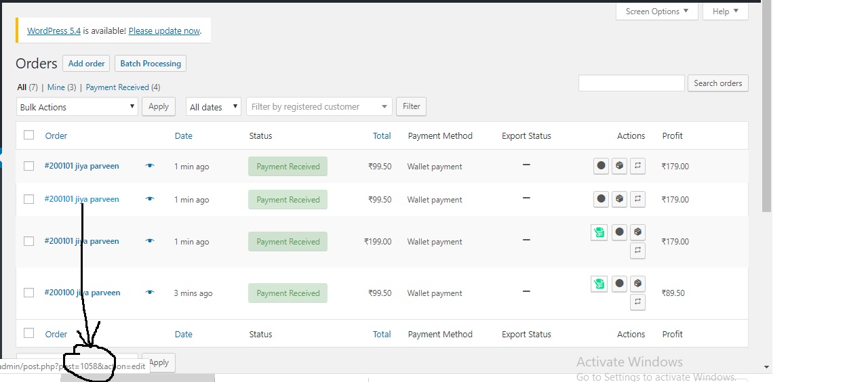Switch to Mine (3) orders view
868x382 pixels.
point(62,87)
